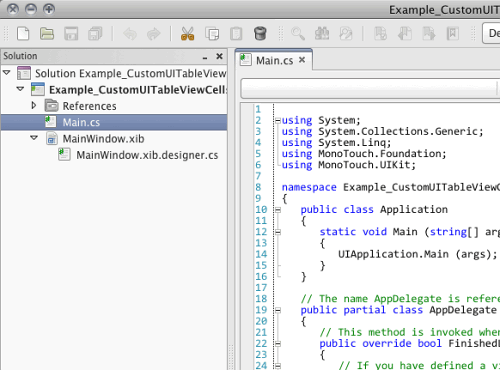The image size is (500, 370).
Task: Switch to the Main.cs editor tab
Action: pyautogui.click(x=274, y=60)
